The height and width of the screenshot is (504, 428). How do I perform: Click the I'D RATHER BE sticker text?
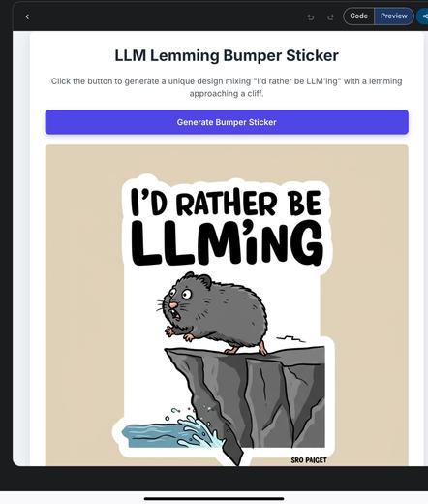click(226, 203)
